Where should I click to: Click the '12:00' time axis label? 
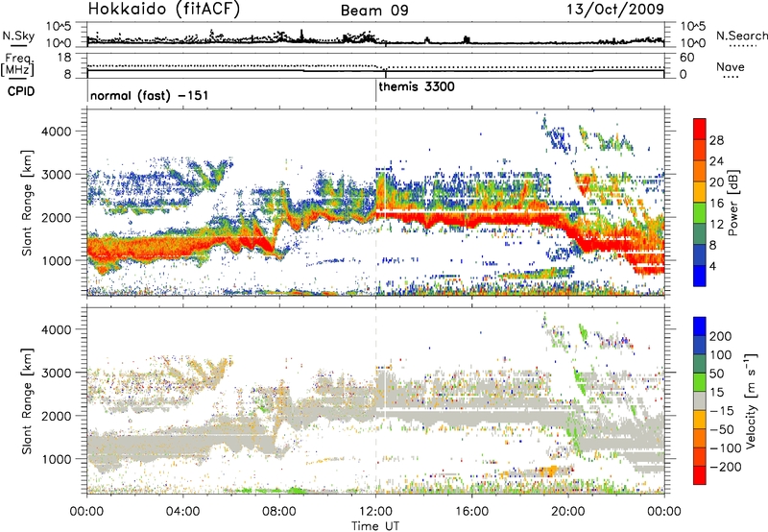[375, 512]
